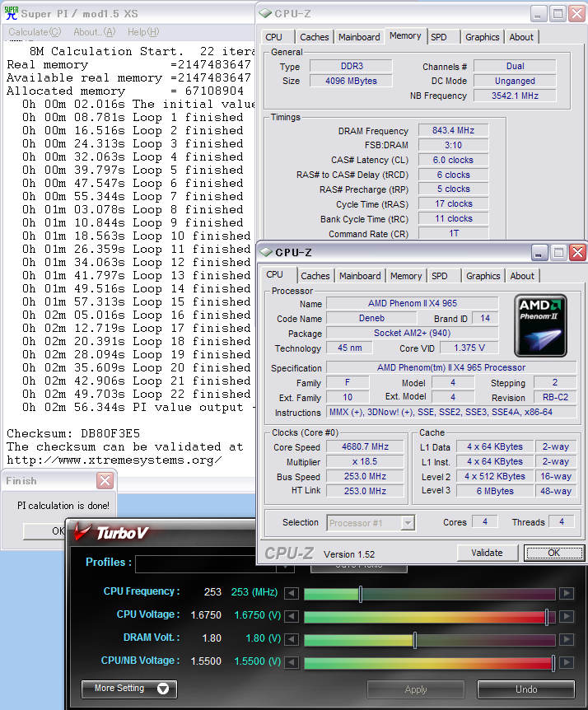This screenshot has width=588, height=710.
Task: Increase DRAM Volt. with right arrow
Action: pyautogui.click(x=567, y=639)
